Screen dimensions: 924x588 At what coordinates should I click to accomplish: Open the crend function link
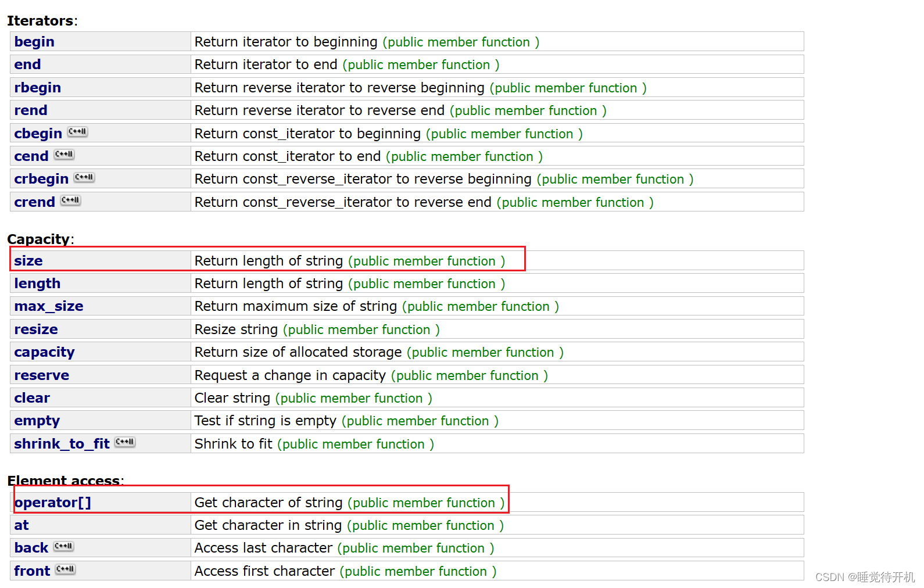coord(35,202)
